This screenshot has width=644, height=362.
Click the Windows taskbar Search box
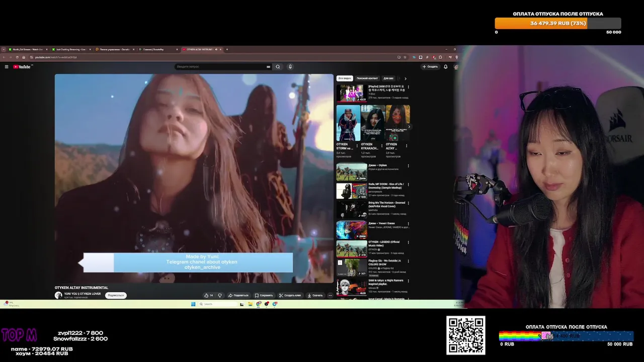click(217, 304)
